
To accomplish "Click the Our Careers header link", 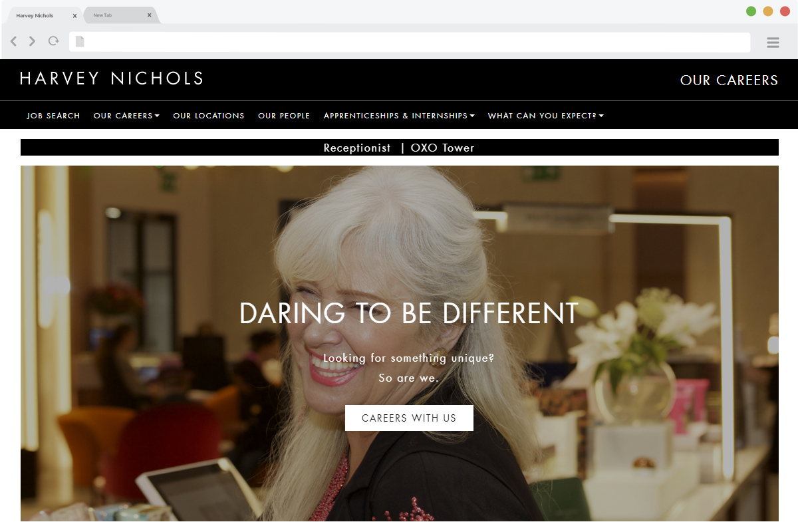I will pyautogui.click(x=729, y=80).
